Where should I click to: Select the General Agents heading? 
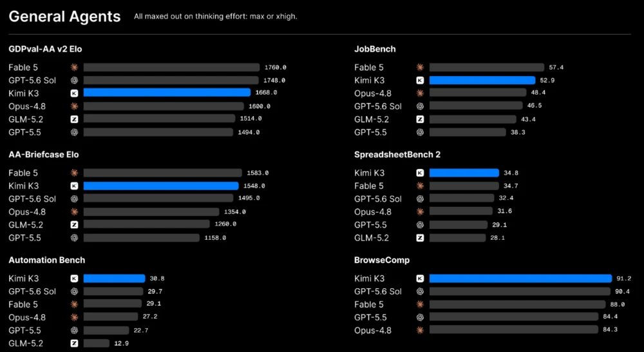[x=64, y=17]
